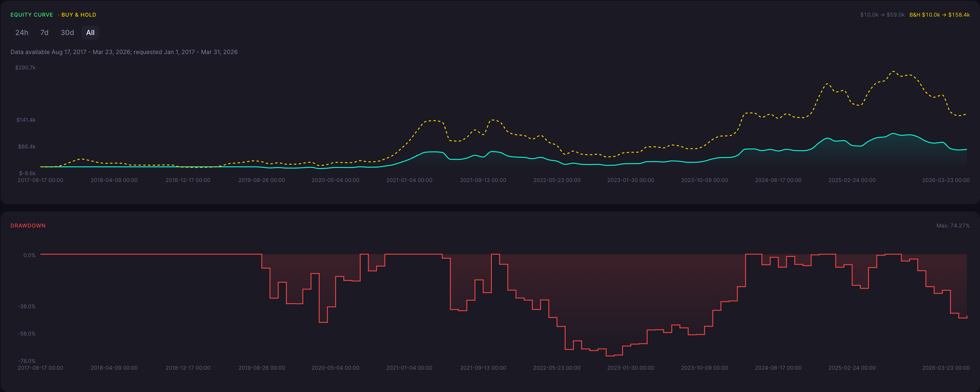This screenshot has height=392, width=980.
Task: Select the 24h time range tab
Action: 22,33
